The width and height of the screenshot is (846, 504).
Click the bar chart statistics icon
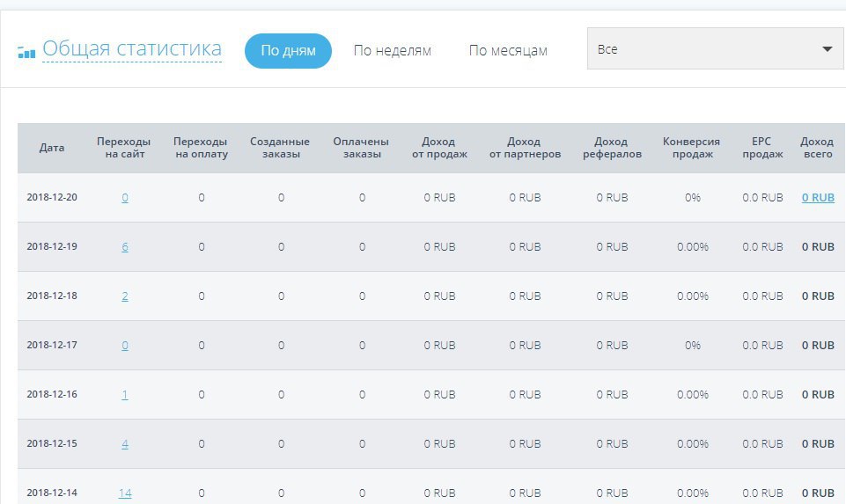[x=26, y=52]
